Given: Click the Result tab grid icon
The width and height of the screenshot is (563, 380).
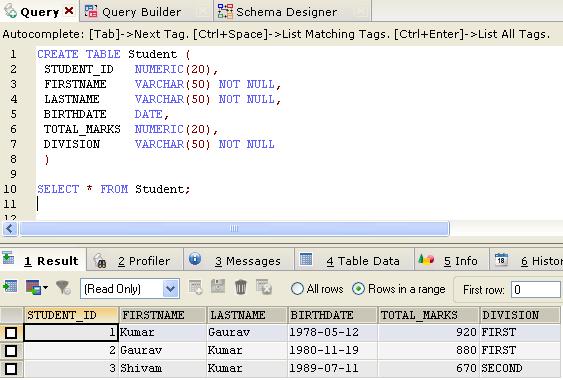Looking at the screenshot, I should tap(8, 258).
